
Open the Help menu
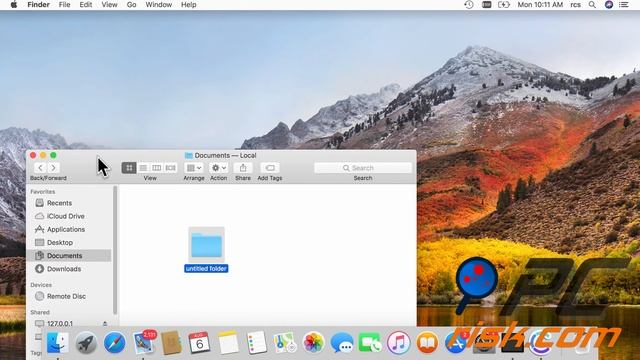(x=189, y=5)
